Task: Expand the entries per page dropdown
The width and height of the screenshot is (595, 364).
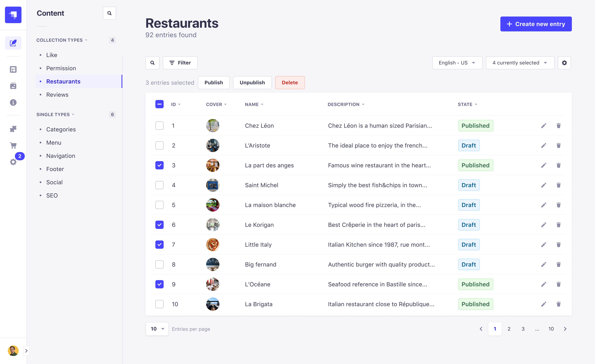Action: pyautogui.click(x=156, y=328)
